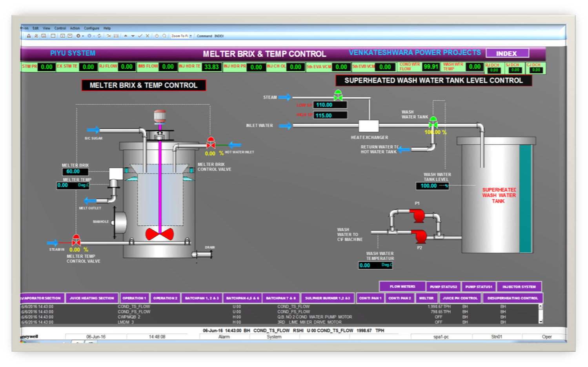Viewport: 588px width, 367px height.
Task: Open DESUPERHEATING CONTROL page
Action: [512, 298]
